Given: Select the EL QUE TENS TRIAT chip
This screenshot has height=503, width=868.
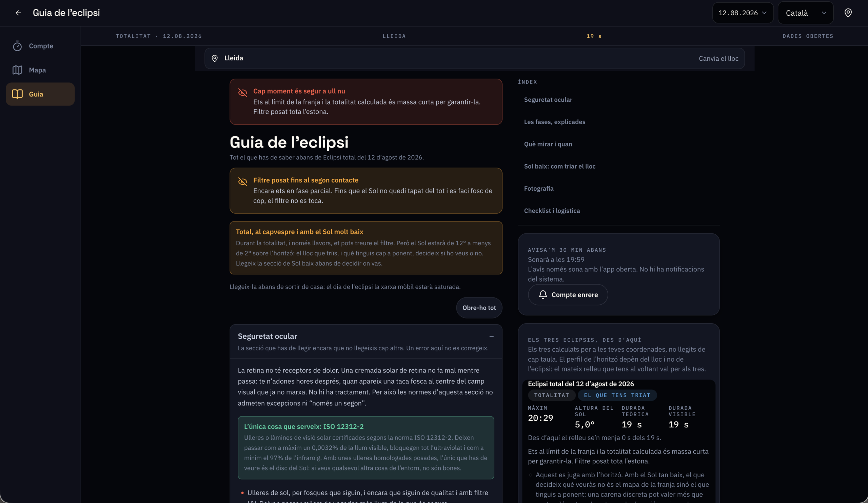Looking at the screenshot, I should (x=617, y=395).
